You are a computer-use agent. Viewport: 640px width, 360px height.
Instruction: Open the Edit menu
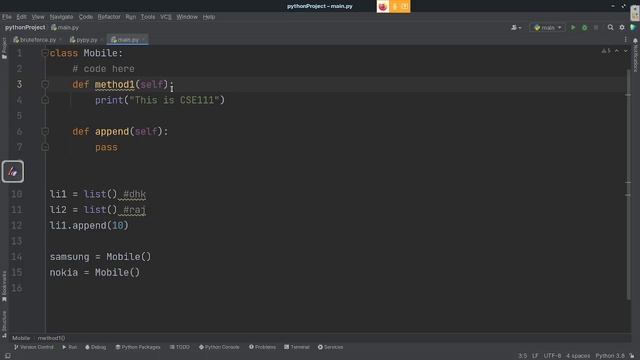click(21, 17)
